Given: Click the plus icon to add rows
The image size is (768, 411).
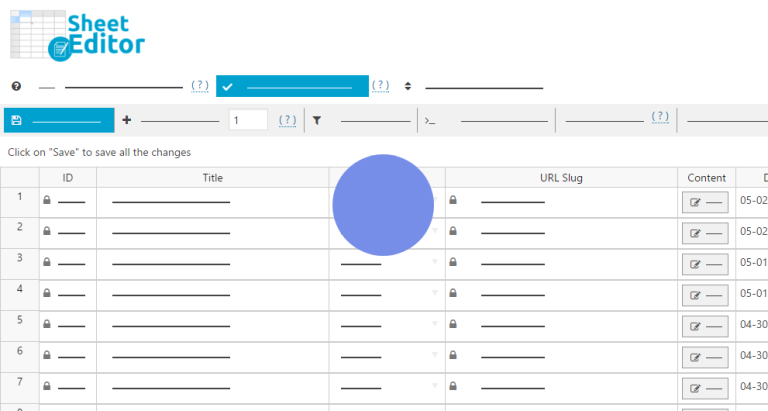Looking at the screenshot, I should (x=126, y=120).
